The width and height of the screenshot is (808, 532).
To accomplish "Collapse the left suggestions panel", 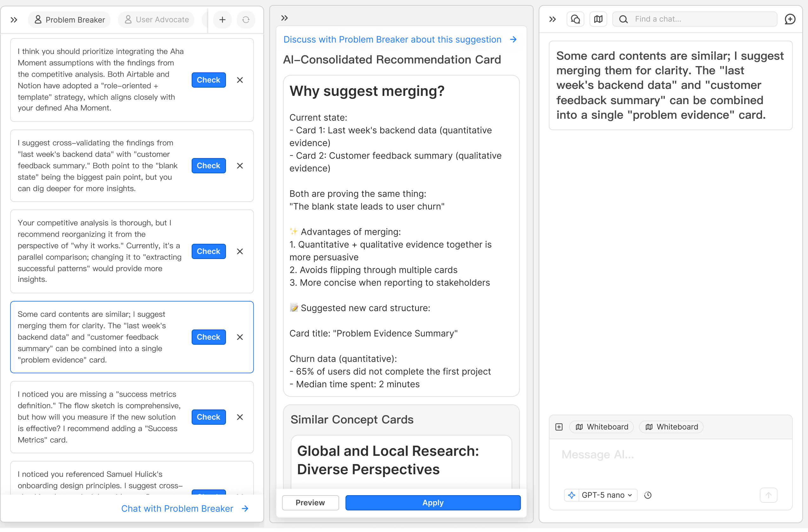I will tap(14, 20).
